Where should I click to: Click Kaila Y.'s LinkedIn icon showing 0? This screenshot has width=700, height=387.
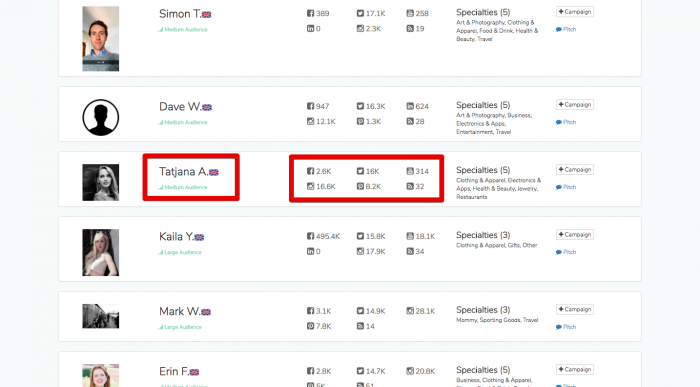pyautogui.click(x=310, y=251)
